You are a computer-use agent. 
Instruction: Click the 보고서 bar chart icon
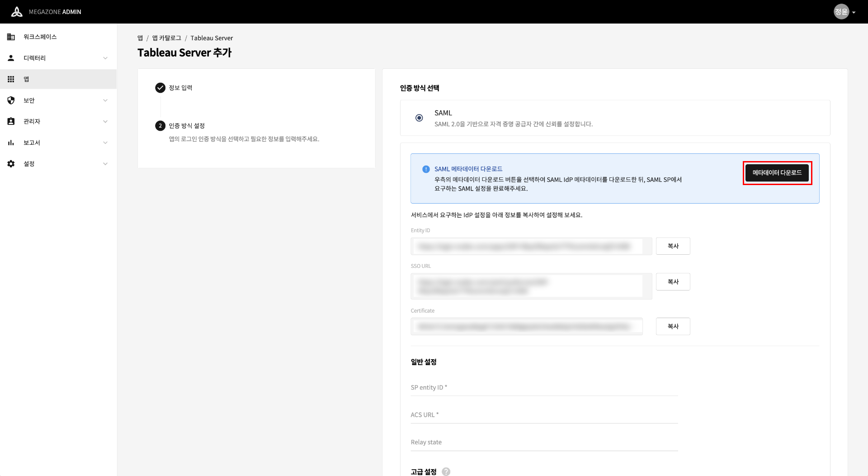(11, 143)
